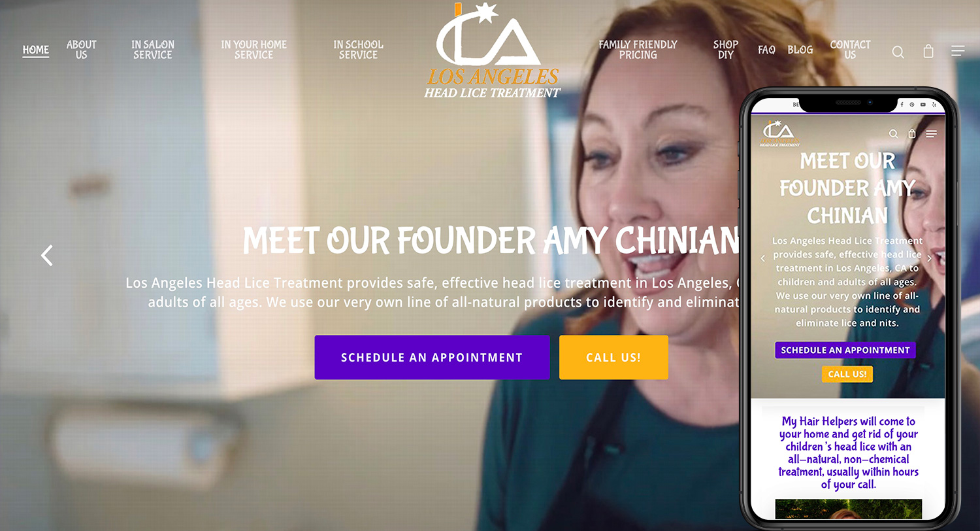The image size is (980, 531).
Task: Tap the search icon on the phone mockup
Action: coord(894,134)
